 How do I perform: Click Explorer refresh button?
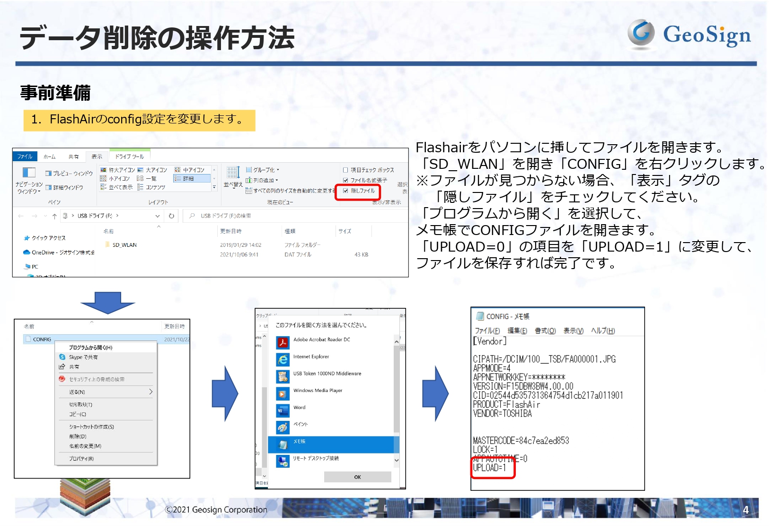(x=171, y=216)
